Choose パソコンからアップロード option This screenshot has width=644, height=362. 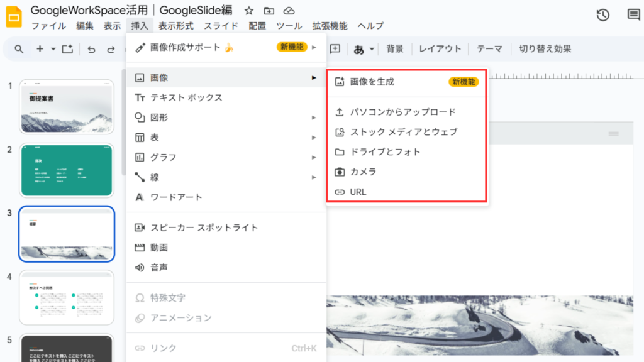point(402,112)
